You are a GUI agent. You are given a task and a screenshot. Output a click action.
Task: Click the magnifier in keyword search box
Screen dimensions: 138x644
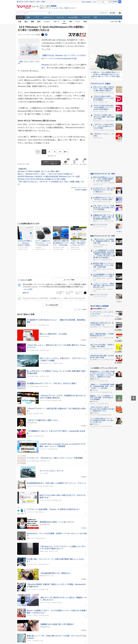coord(49,13)
